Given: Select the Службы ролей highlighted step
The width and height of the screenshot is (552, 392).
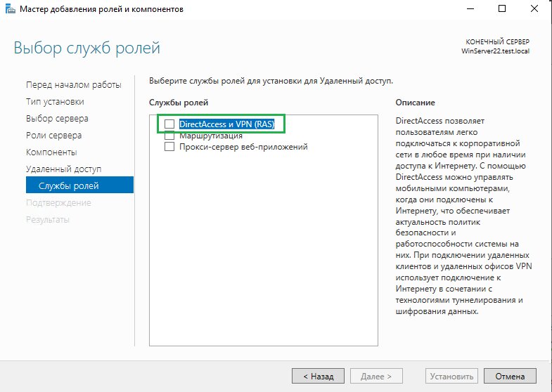Looking at the screenshot, I should 79,185.
